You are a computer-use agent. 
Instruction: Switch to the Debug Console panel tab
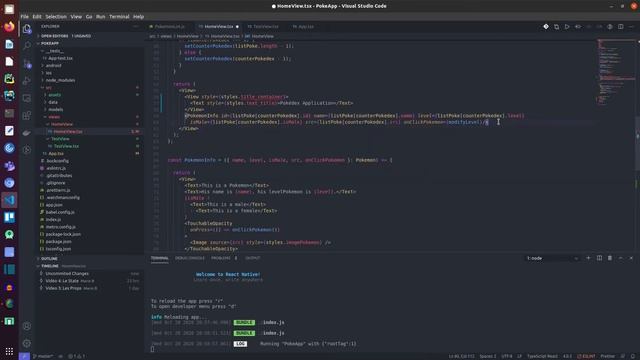click(190, 258)
